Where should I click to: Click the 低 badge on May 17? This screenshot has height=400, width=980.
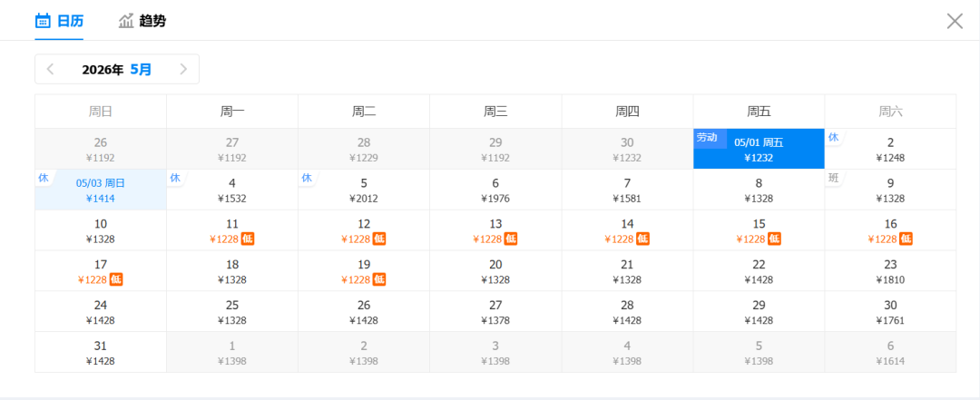click(116, 279)
